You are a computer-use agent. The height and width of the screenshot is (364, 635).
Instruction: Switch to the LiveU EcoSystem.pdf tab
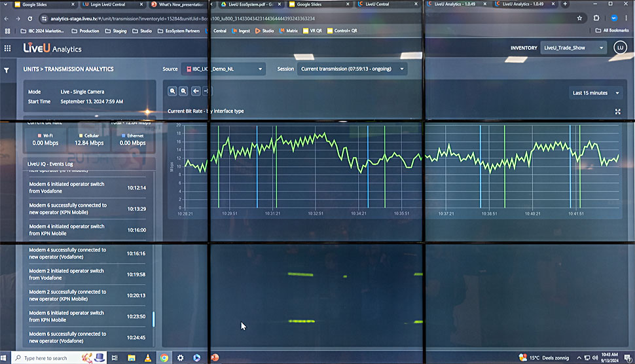[251, 5]
